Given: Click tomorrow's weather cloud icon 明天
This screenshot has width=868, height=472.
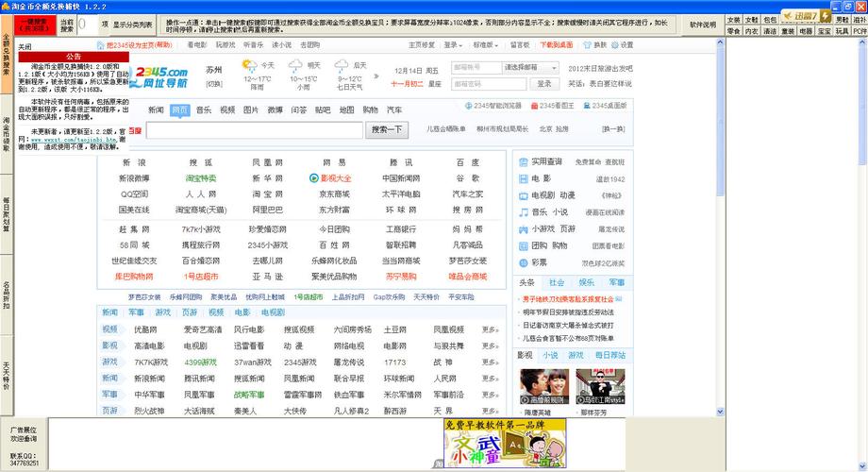Looking at the screenshot, I should [x=295, y=65].
